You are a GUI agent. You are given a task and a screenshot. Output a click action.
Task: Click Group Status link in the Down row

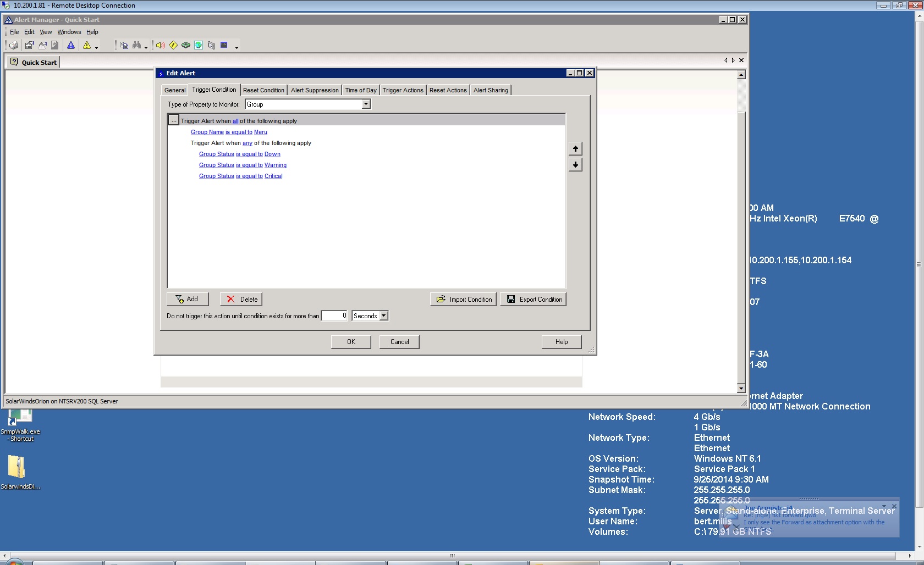coord(217,154)
